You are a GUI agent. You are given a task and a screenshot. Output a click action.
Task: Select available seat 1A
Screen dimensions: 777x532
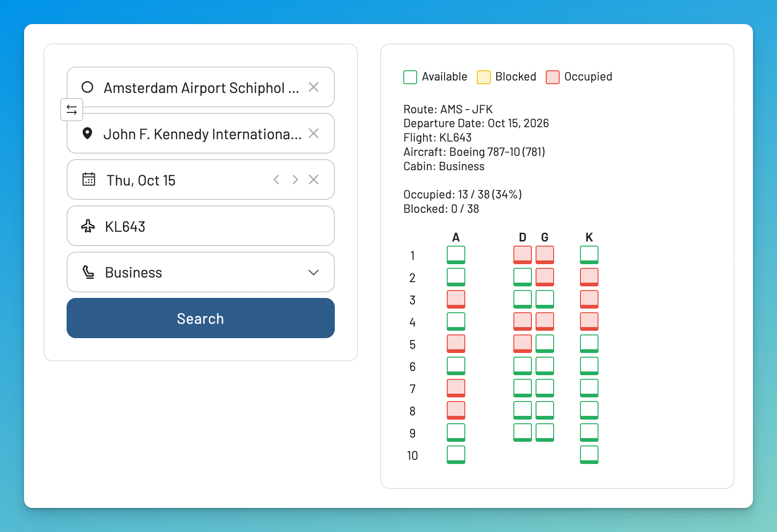pos(456,255)
